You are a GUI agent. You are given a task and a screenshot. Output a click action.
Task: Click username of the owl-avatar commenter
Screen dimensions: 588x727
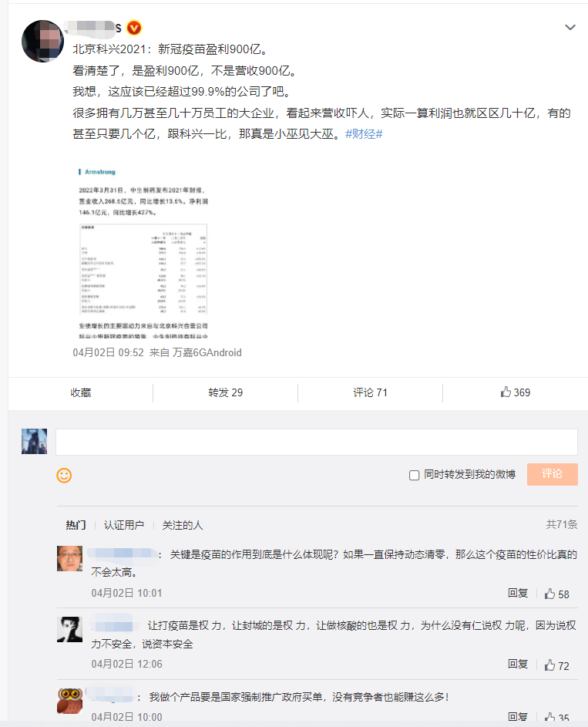point(111,696)
